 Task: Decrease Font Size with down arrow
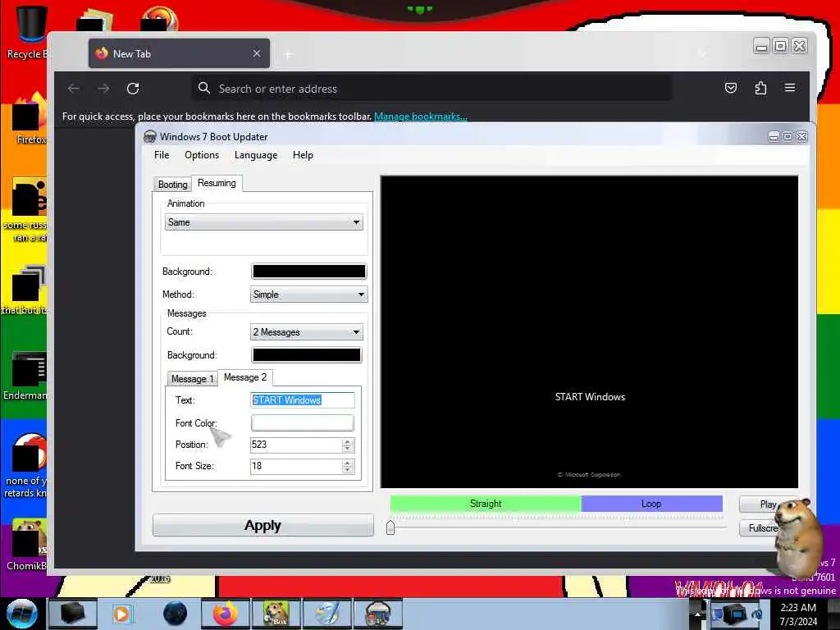348,470
